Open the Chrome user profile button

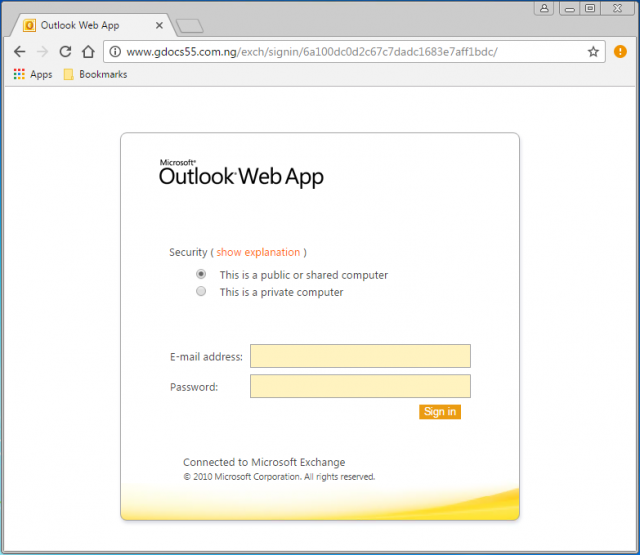click(x=544, y=8)
